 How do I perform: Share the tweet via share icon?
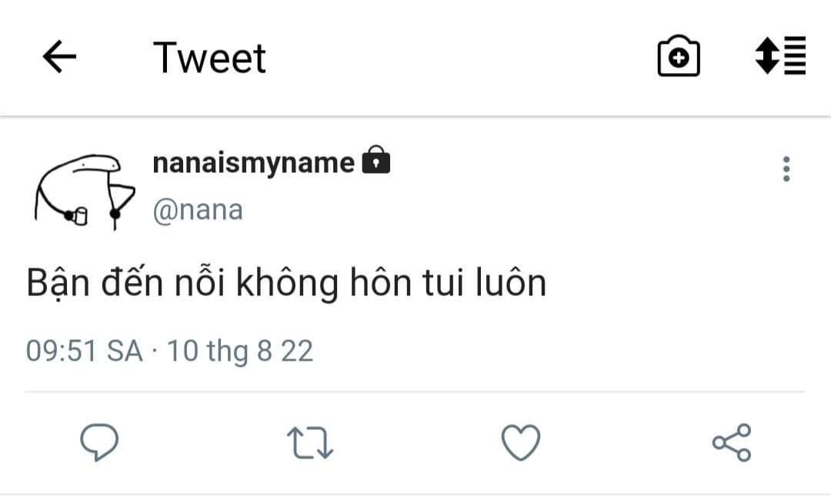pyautogui.click(x=732, y=442)
